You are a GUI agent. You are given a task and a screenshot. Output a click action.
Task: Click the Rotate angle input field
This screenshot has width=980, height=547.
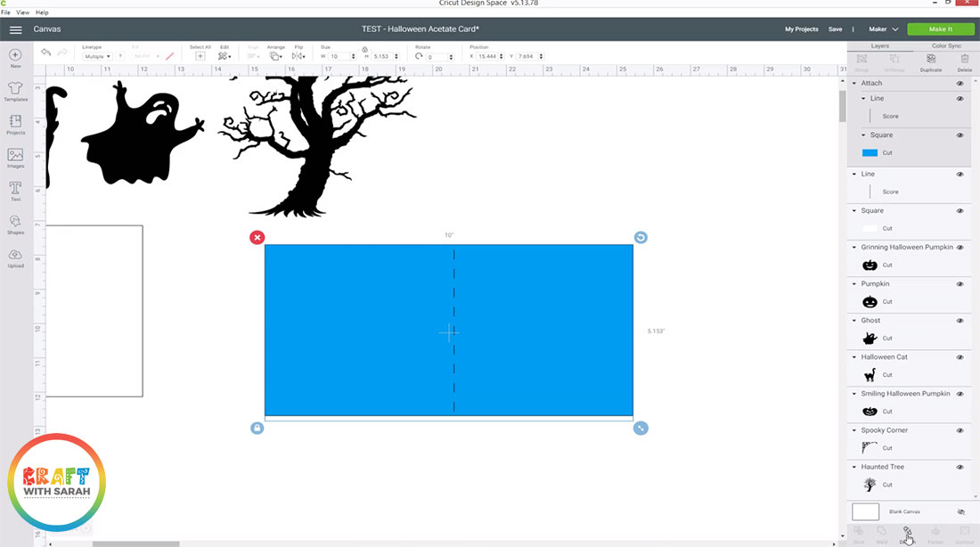(x=440, y=57)
